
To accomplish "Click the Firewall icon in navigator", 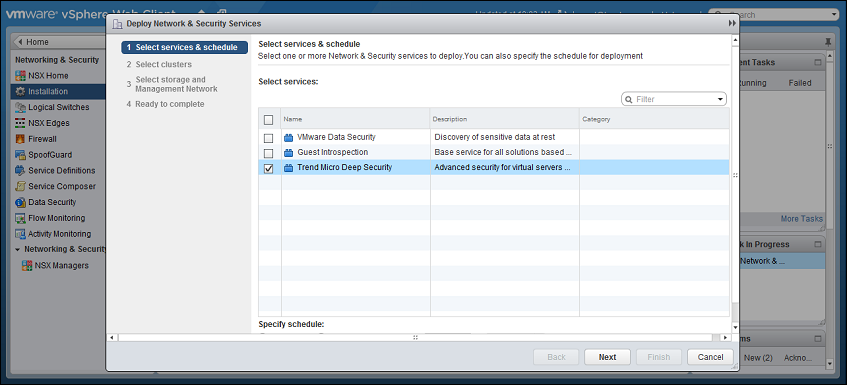I will point(21,139).
